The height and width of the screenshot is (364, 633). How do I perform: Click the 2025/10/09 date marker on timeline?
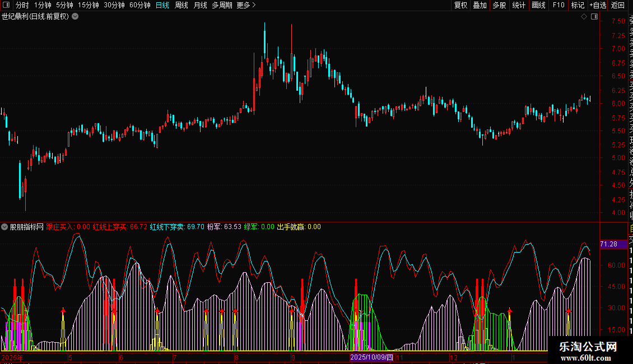click(x=372, y=357)
